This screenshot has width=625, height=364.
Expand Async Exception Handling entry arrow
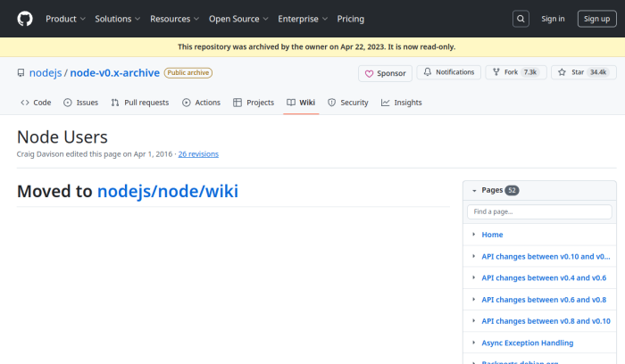(x=473, y=343)
